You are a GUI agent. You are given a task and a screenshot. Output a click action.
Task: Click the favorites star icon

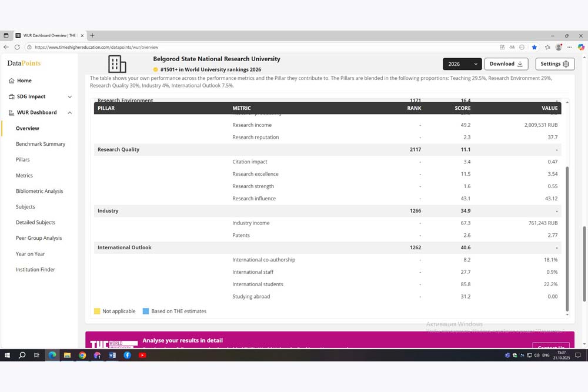coord(534,47)
